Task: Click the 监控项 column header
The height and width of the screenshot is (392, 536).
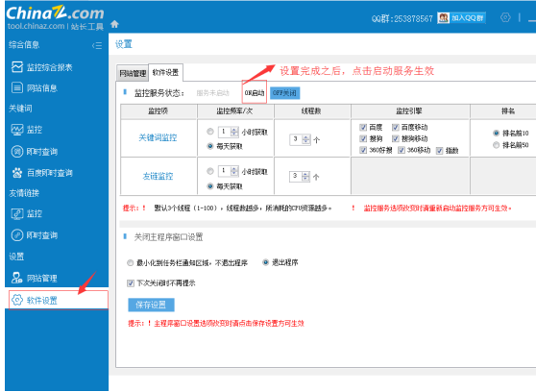Action: 158,111
